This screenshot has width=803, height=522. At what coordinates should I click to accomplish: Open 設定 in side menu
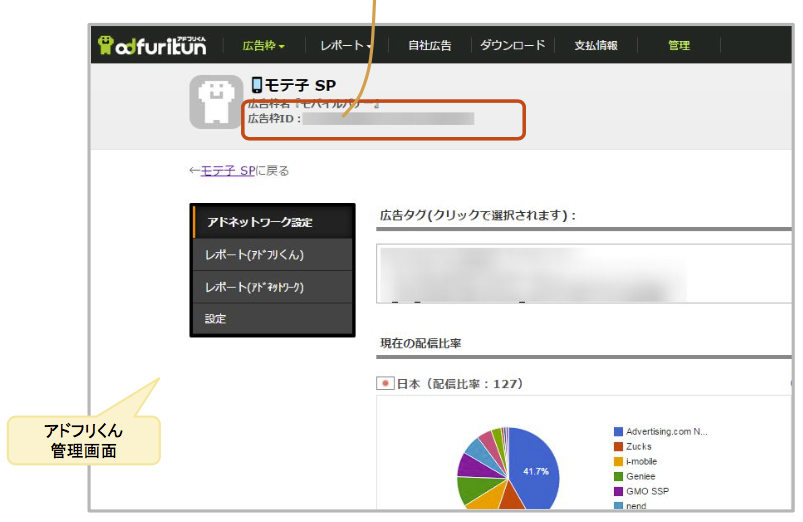point(273,319)
